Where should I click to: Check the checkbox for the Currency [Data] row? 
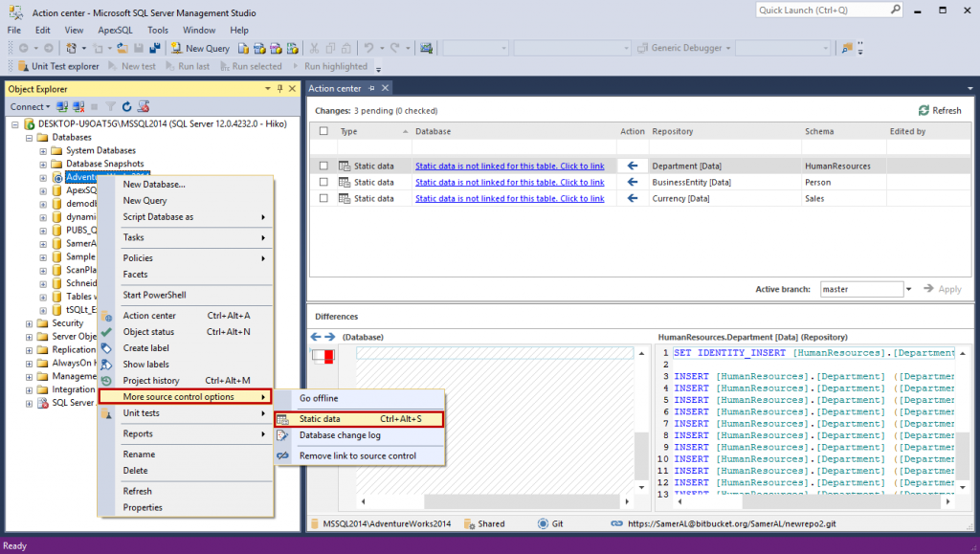323,198
